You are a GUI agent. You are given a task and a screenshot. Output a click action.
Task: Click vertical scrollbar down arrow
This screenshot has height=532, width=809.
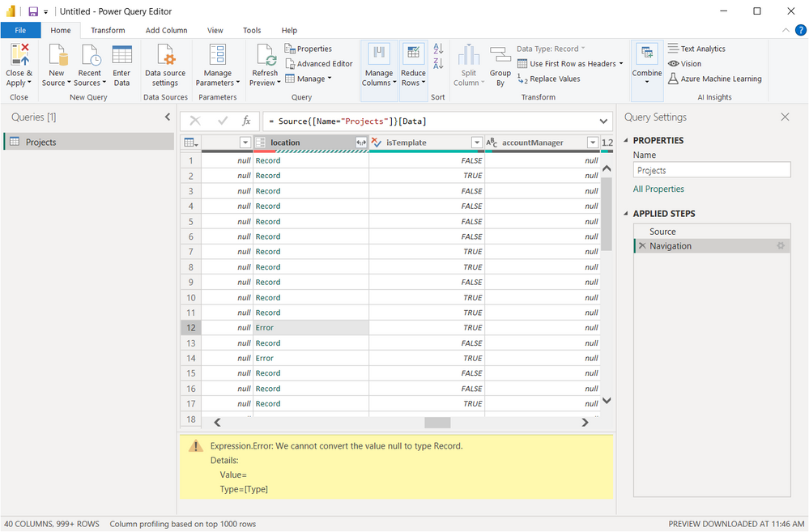607,401
